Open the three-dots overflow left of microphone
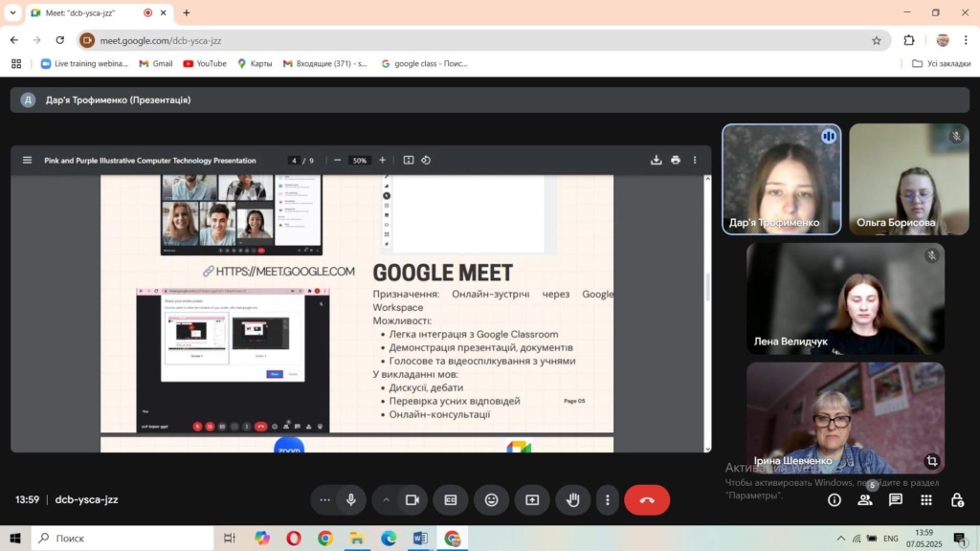The height and width of the screenshot is (551, 980). point(324,499)
